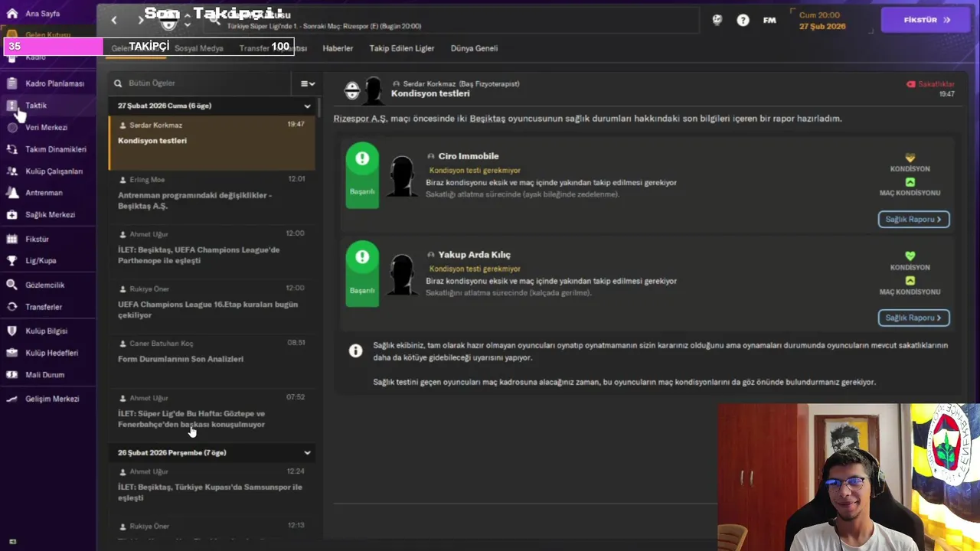
Task: Click the Kondisyon testleri message title heading
Action: pyautogui.click(x=430, y=93)
